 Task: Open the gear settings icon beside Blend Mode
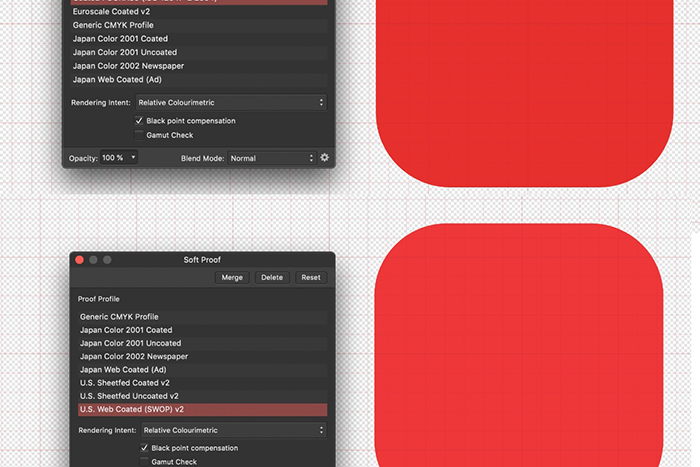pos(324,158)
